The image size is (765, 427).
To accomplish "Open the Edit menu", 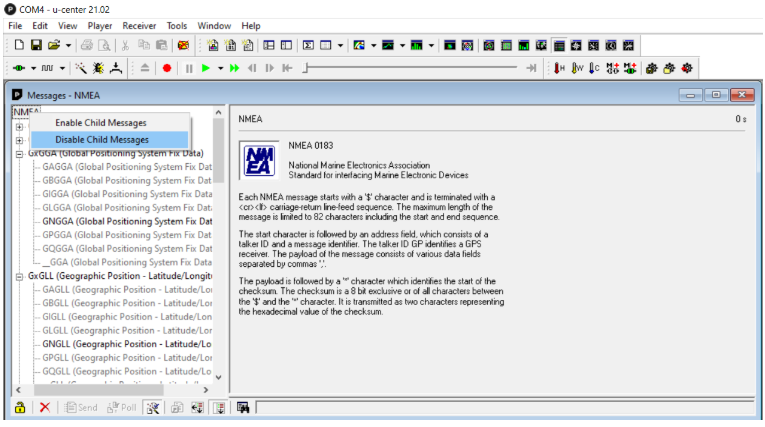I will (x=40, y=26).
